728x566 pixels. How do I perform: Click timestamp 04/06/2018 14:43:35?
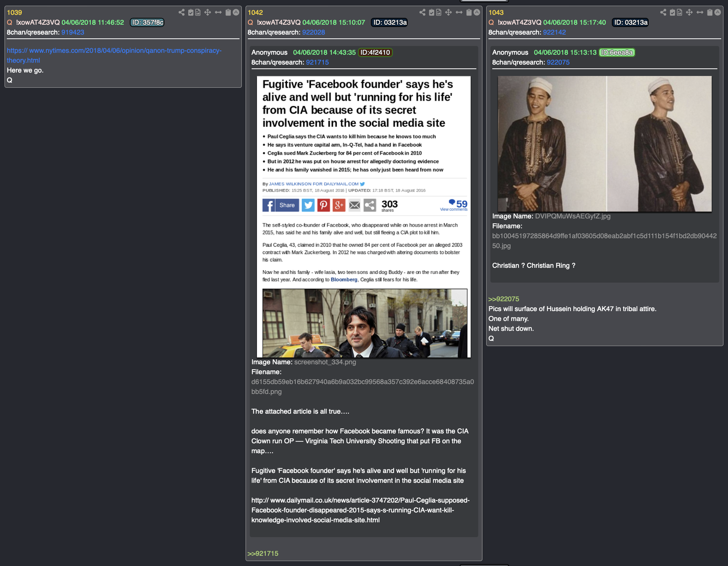(x=324, y=52)
